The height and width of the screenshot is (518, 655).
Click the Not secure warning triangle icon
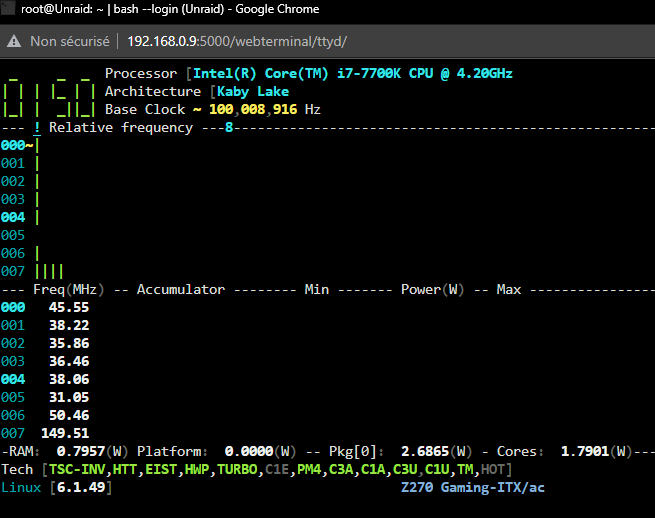pos(14,41)
